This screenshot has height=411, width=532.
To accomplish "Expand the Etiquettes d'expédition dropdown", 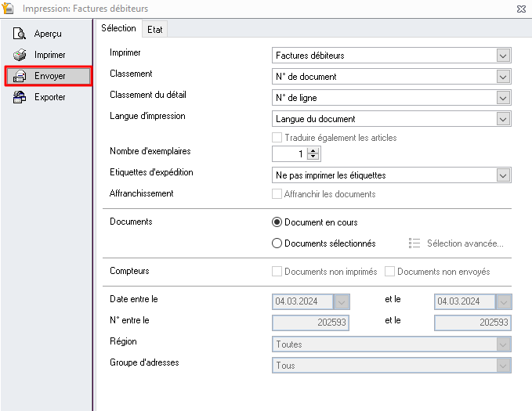I will pyautogui.click(x=503, y=175).
